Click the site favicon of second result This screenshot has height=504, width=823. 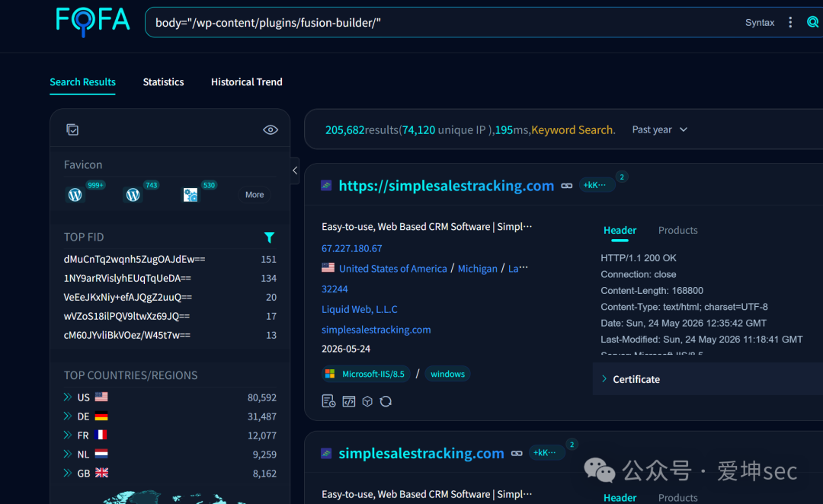tap(326, 452)
